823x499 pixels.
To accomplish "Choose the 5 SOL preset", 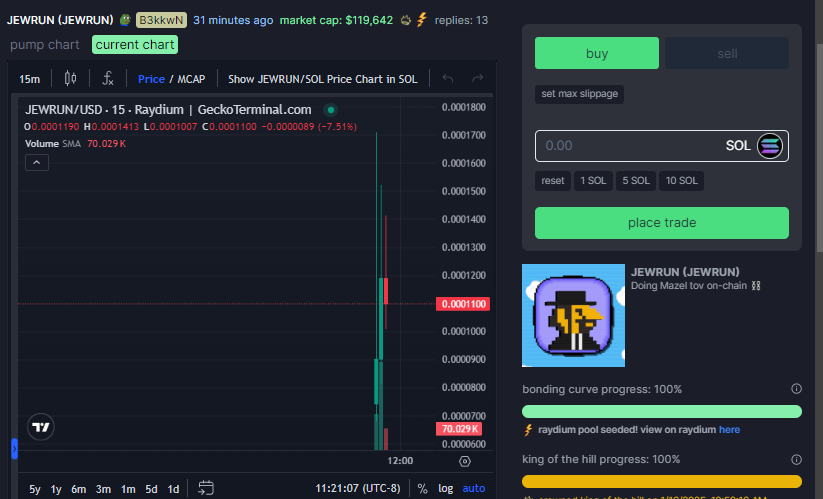I will 636,181.
